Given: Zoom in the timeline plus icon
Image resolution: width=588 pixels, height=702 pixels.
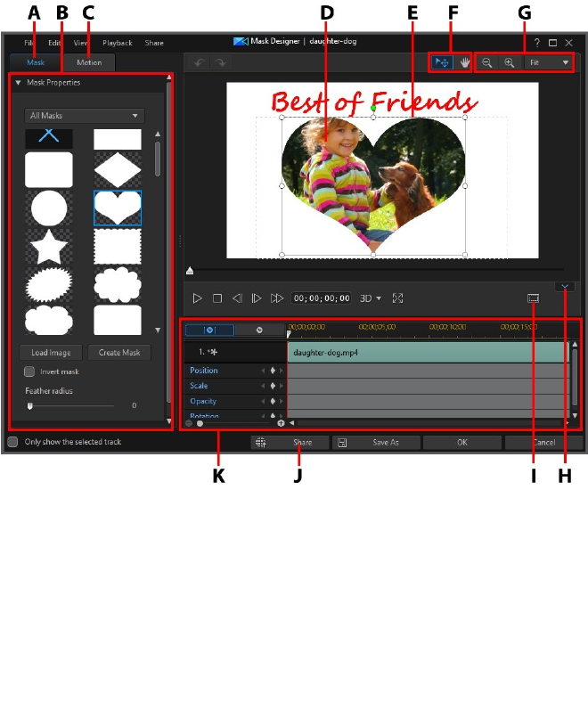Looking at the screenshot, I should coord(281,423).
